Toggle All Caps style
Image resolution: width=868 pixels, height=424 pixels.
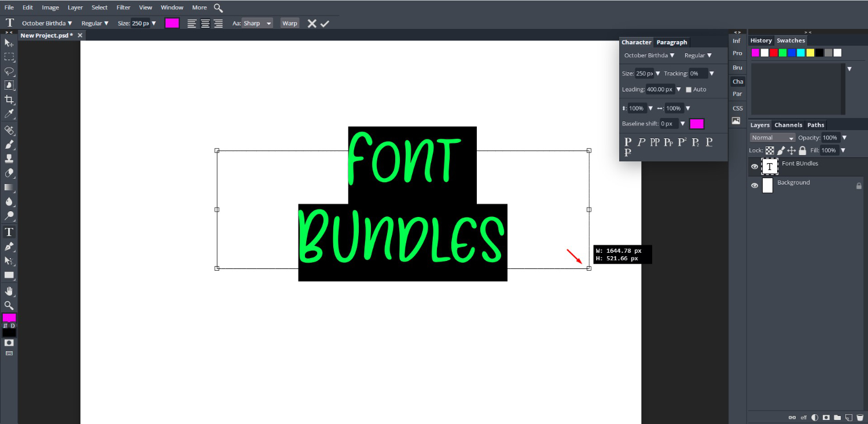tap(655, 142)
